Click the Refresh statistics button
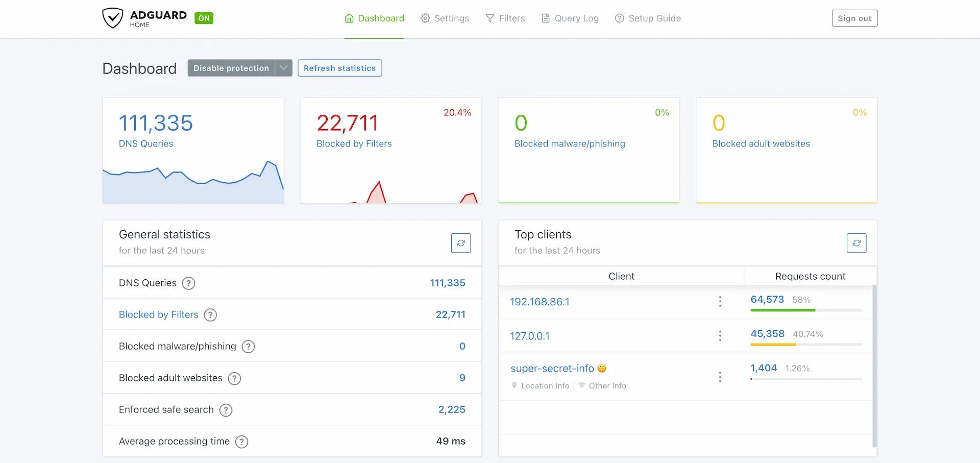The height and width of the screenshot is (463, 980). pyautogui.click(x=339, y=68)
